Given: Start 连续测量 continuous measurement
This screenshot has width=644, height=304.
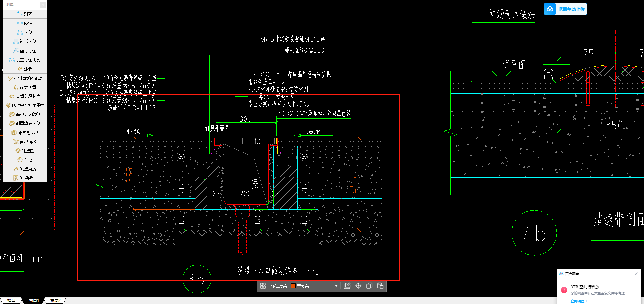Looking at the screenshot, I should [25, 87].
